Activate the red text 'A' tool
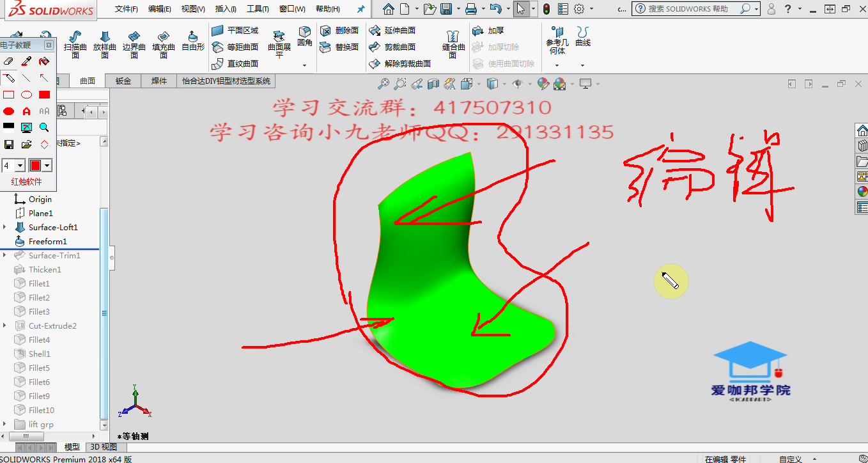 26,111
